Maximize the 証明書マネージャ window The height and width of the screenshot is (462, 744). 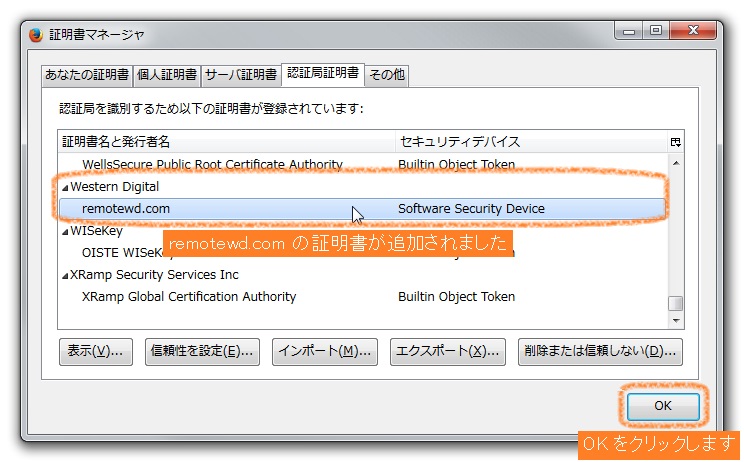656,31
